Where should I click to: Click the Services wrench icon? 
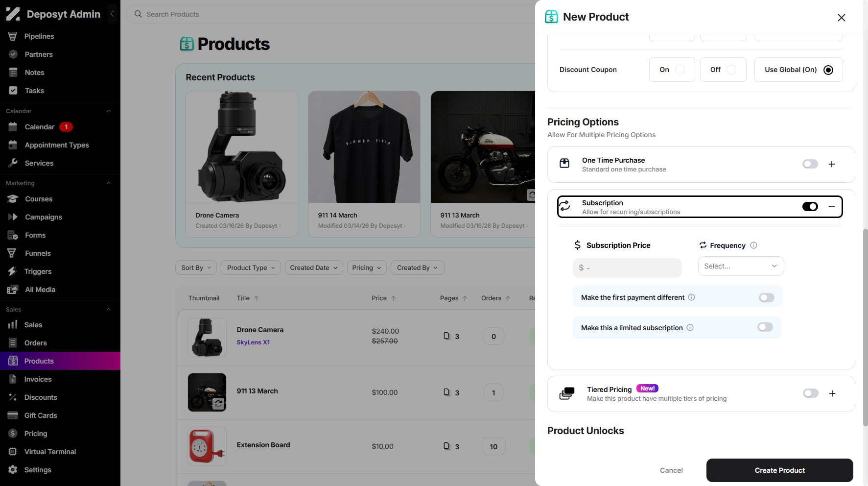[x=13, y=163]
